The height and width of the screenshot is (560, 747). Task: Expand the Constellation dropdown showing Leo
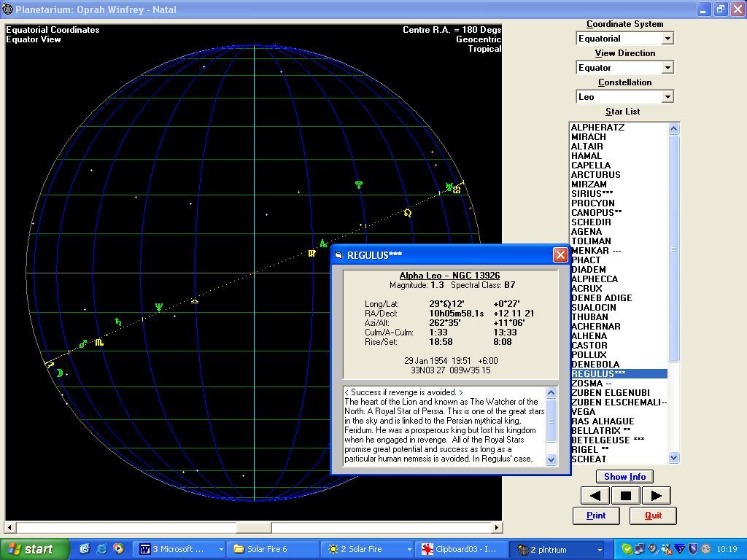coord(667,97)
